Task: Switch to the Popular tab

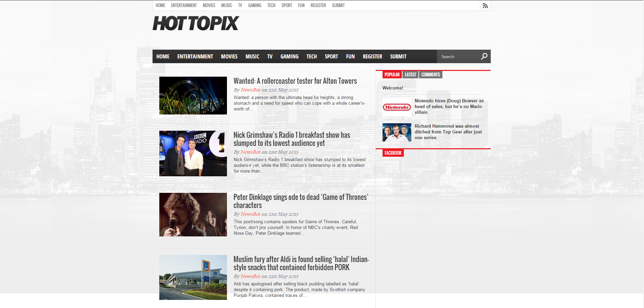Action: pyautogui.click(x=392, y=75)
